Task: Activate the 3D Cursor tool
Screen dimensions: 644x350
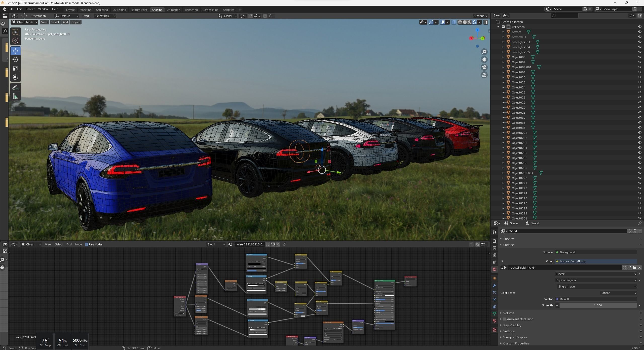Action: point(15,41)
